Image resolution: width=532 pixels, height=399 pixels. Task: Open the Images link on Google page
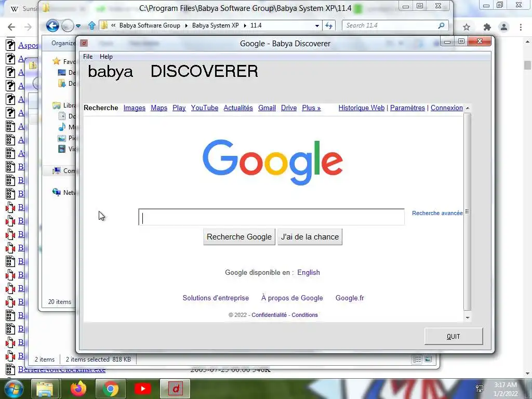pyautogui.click(x=135, y=108)
